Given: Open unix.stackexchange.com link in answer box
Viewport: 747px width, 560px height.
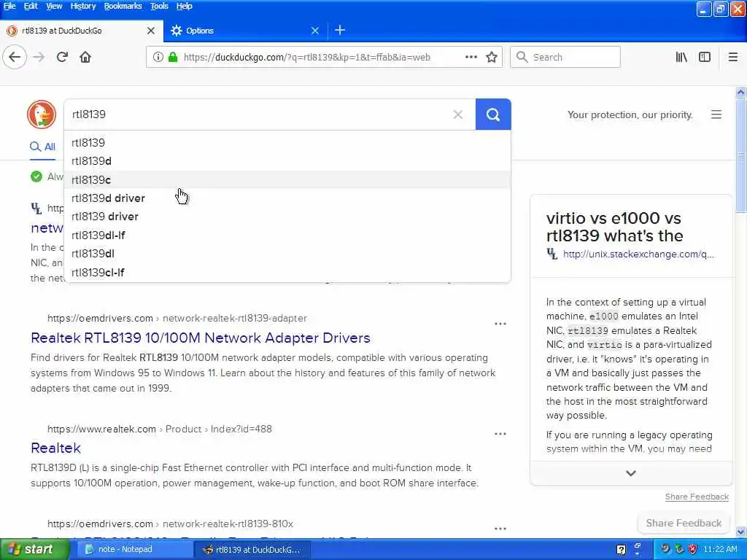Looking at the screenshot, I should coord(638,254).
